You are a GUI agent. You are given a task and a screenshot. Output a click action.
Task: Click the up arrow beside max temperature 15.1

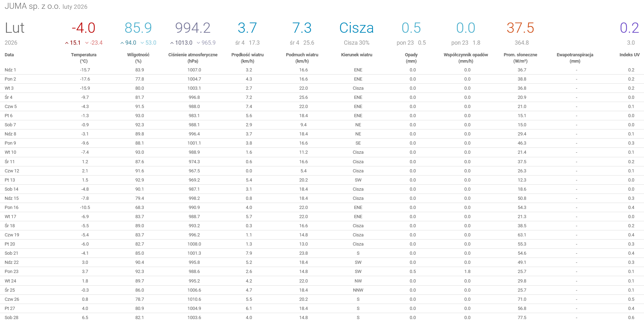[67, 43]
